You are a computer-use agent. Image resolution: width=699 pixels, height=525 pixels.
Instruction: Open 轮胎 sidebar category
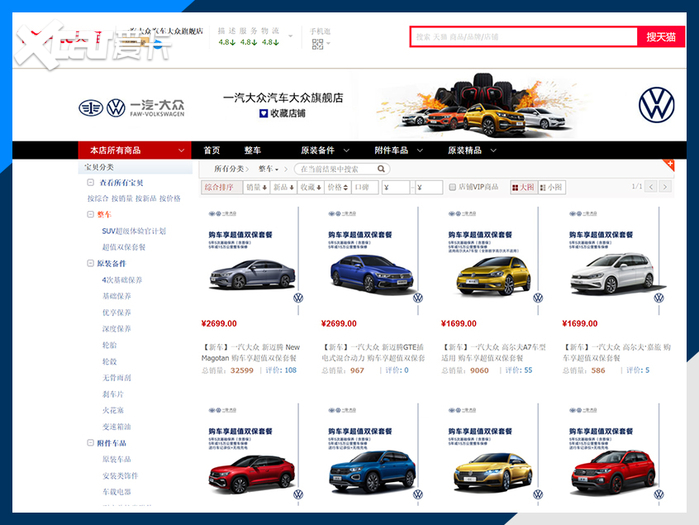pos(110,345)
